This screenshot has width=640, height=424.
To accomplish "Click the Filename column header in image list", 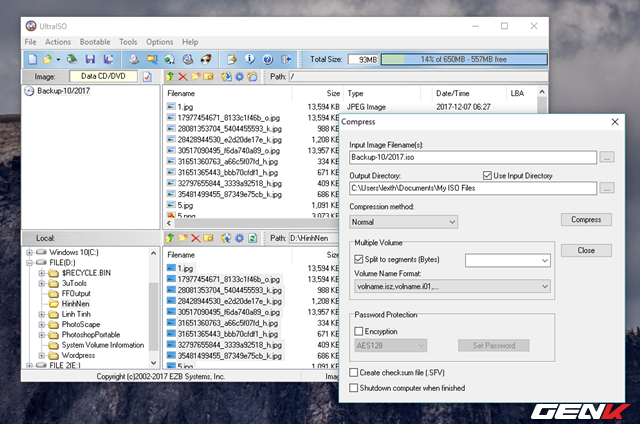I will (181, 93).
